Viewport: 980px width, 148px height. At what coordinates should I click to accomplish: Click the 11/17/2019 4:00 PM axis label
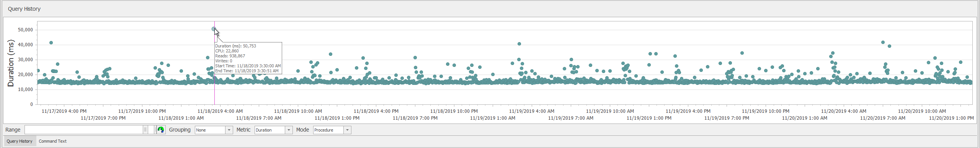tap(64, 111)
